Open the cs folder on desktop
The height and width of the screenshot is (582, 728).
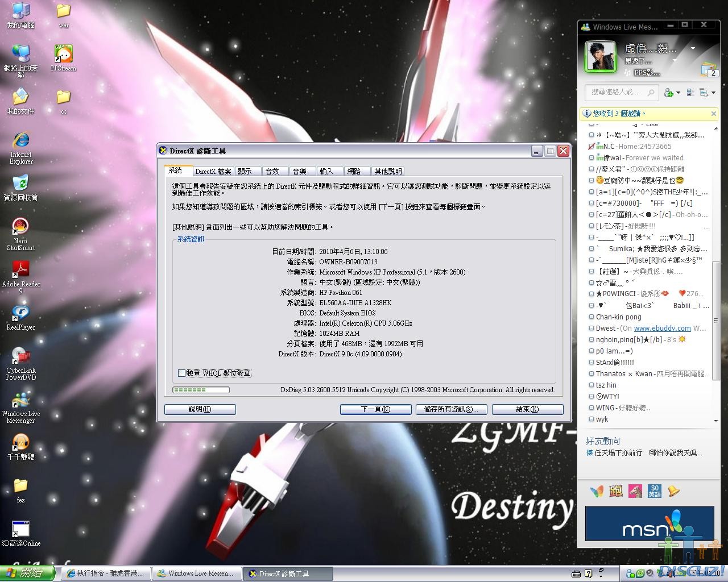(64, 102)
